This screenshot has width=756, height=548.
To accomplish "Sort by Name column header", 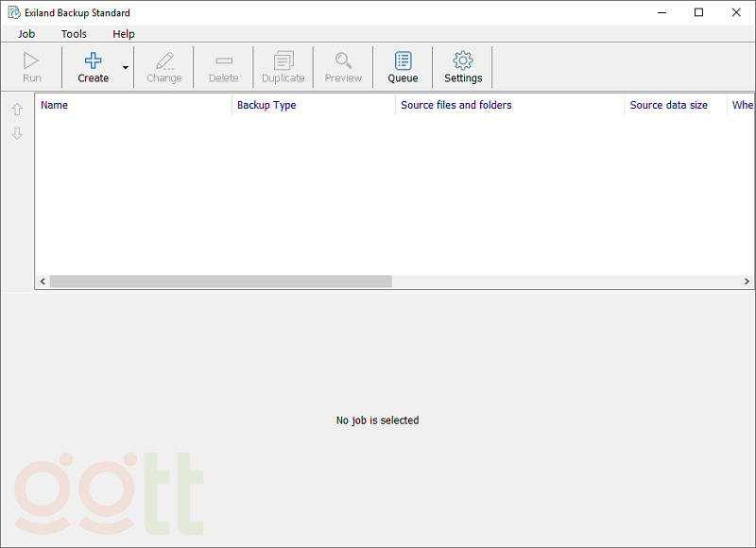I will (x=132, y=105).
